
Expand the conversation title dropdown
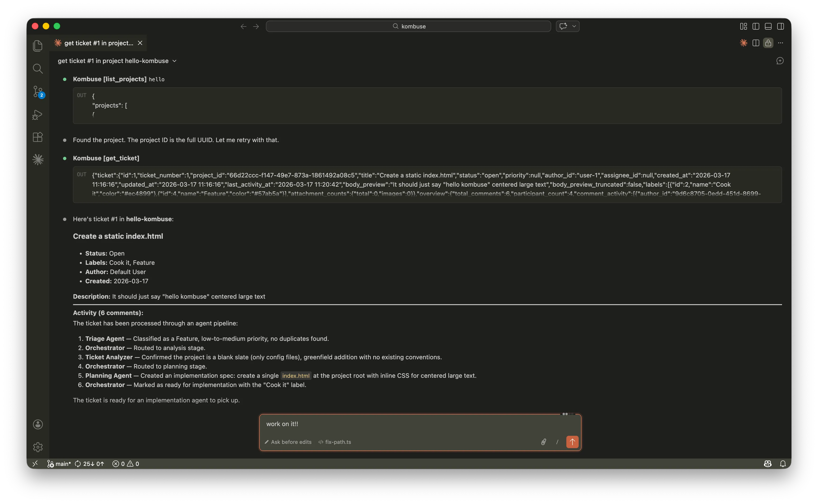point(117,61)
